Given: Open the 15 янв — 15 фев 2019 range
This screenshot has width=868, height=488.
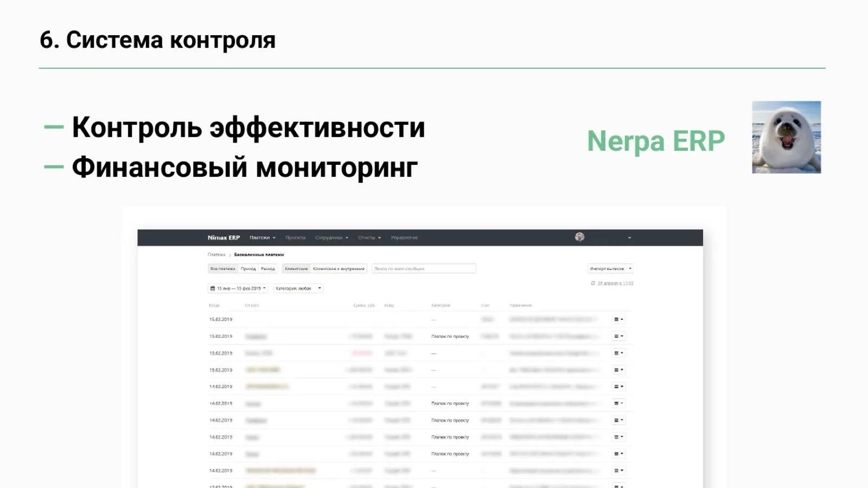Looking at the screenshot, I should point(238,288).
